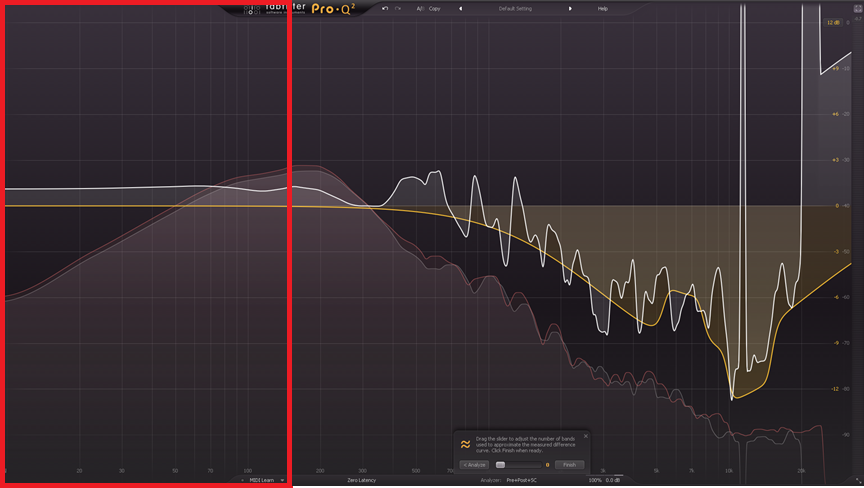
Task: Go to previous preset with left arrow
Action: pos(461,8)
